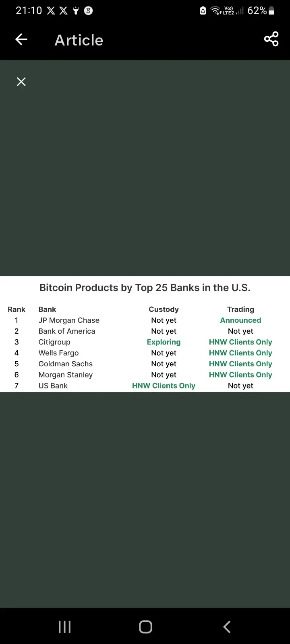Tap the Article page title
Image resolution: width=290 pixels, height=644 pixels.
79,40
